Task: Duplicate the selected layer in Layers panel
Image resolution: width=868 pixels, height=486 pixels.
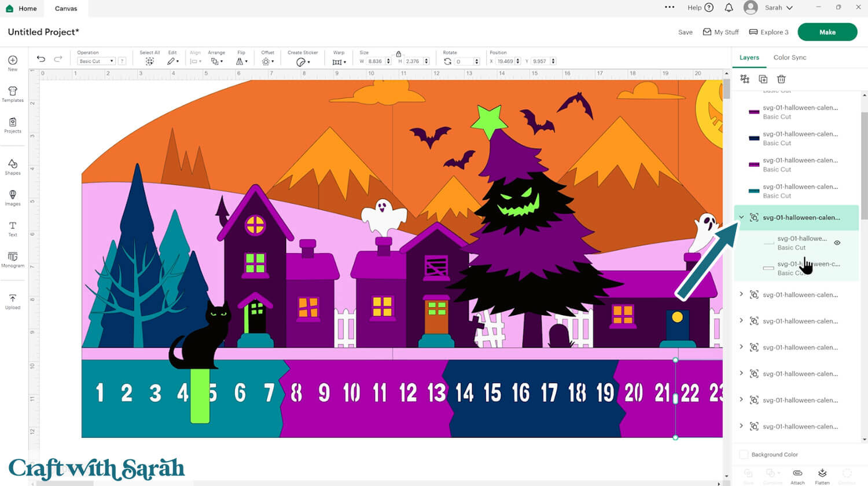Action: [763, 79]
